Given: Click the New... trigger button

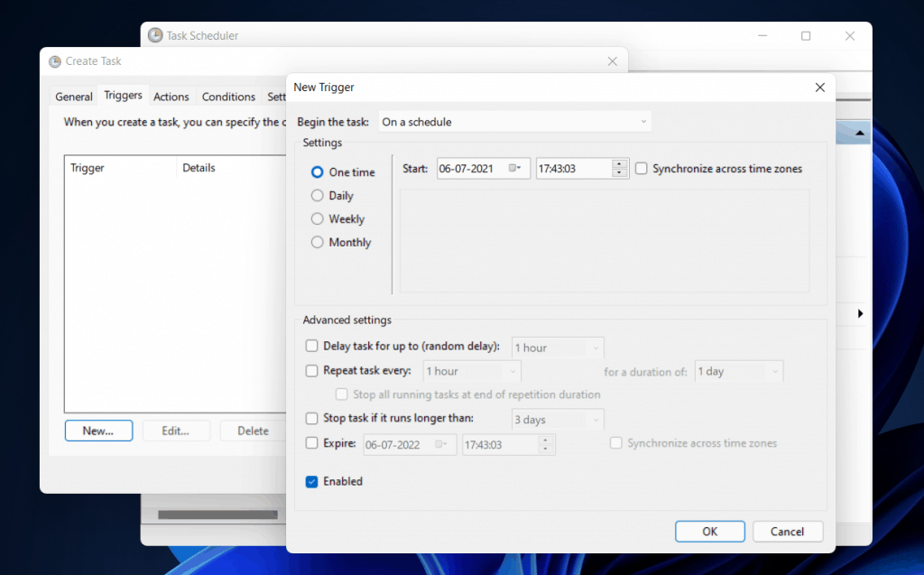Looking at the screenshot, I should click(x=98, y=431).
